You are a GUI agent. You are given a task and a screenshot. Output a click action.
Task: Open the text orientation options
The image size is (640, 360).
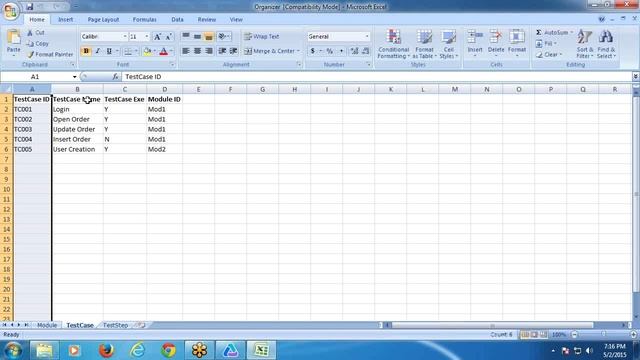(x=224, y=37)
